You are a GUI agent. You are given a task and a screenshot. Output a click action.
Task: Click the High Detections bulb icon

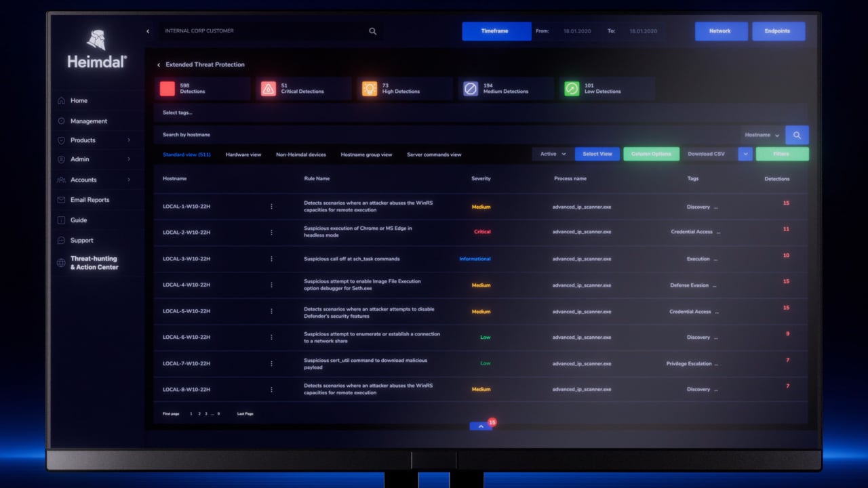[370, 89]
